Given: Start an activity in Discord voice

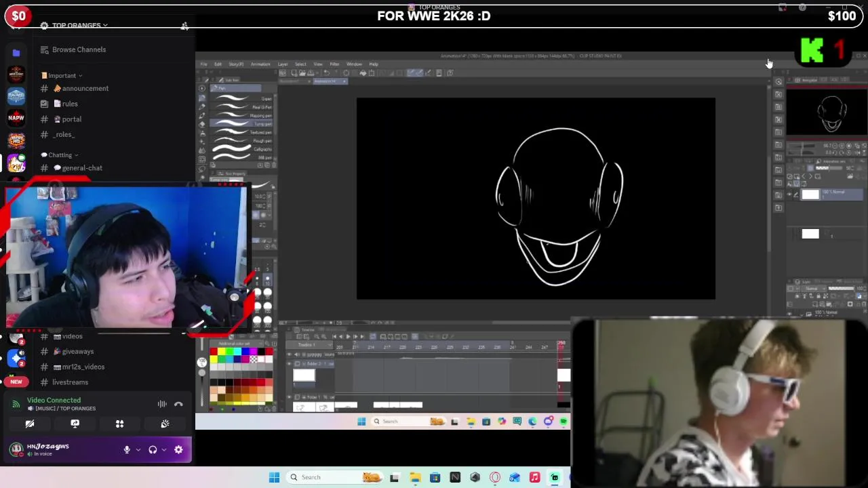Looking at the screenshot, I should tap(119, 424).
